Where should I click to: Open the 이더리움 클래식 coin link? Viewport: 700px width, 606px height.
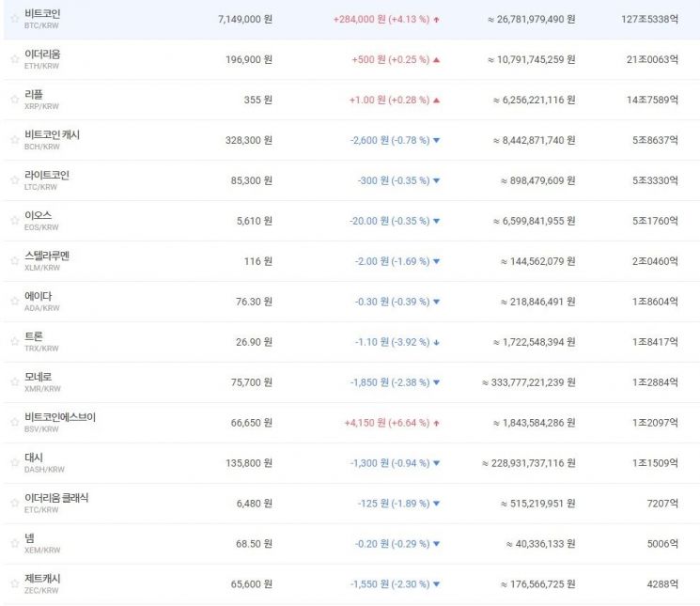pyautogui.click(x=56, y=498)
